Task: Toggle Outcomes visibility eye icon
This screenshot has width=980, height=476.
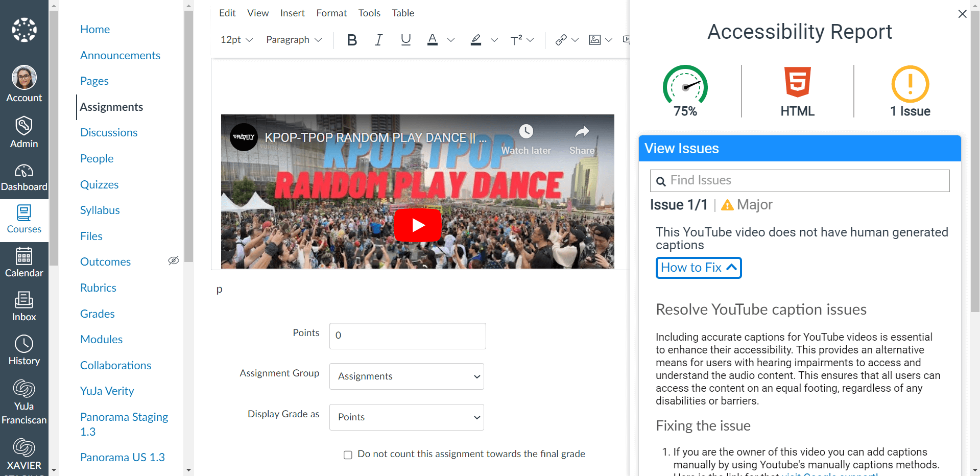Action: pos(174,261)
